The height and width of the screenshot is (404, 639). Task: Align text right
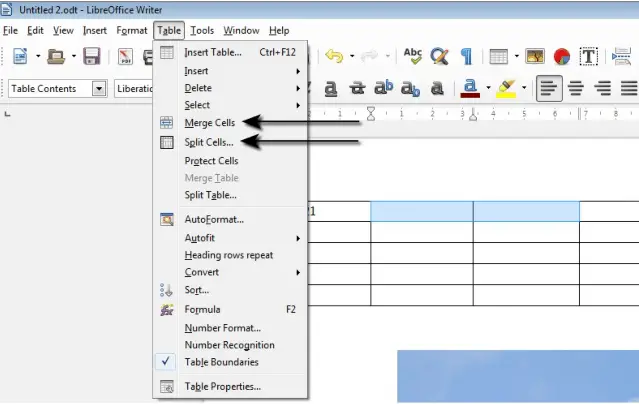(602, 88)
